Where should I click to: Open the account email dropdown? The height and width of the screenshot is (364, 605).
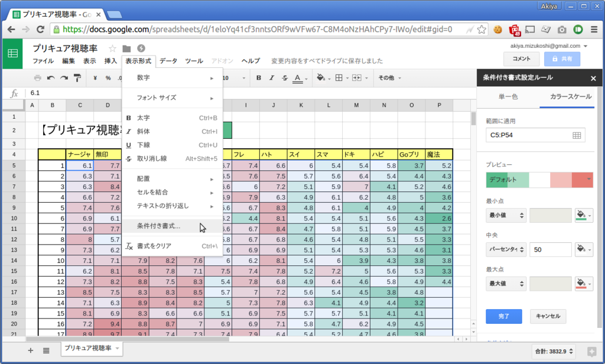(549, 46)
